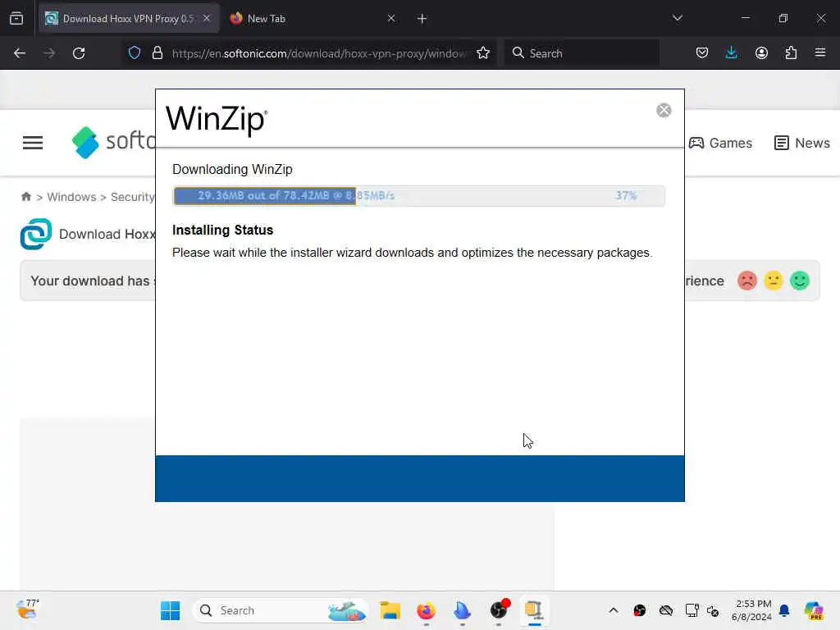840x630 pixels.
Task: Close the New Tab tab
Action: [391, 19]
